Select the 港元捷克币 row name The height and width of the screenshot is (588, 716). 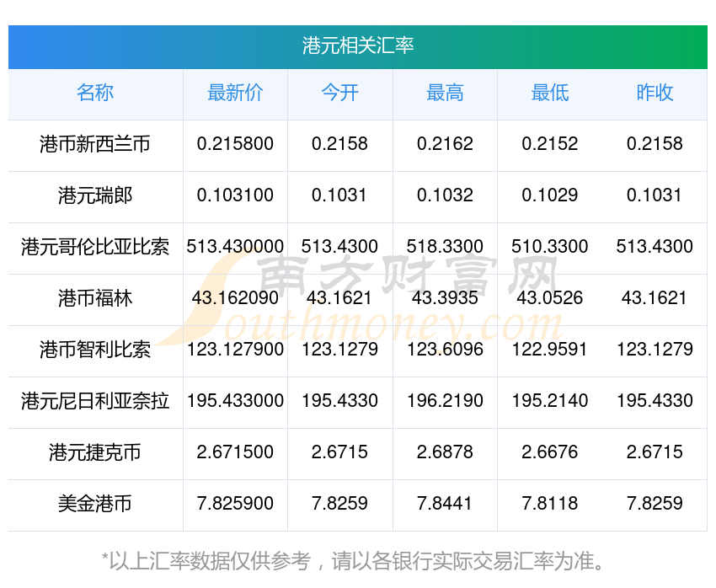[x=95, y=453]
